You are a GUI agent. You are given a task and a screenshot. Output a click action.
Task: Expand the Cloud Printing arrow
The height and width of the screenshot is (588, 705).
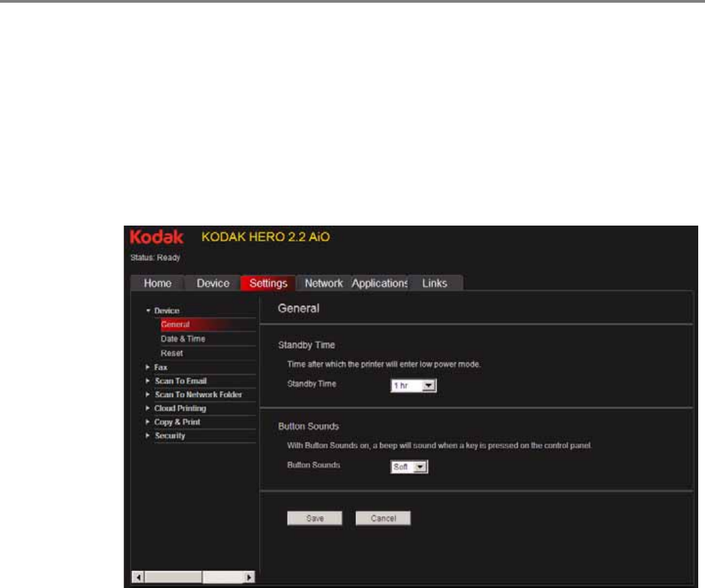point(148,408)
